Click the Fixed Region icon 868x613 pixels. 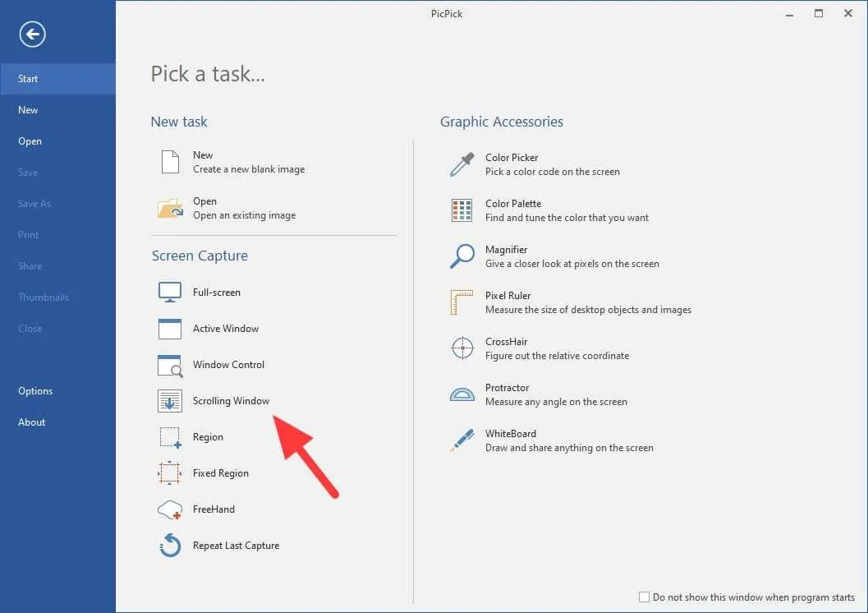[170, 473]
